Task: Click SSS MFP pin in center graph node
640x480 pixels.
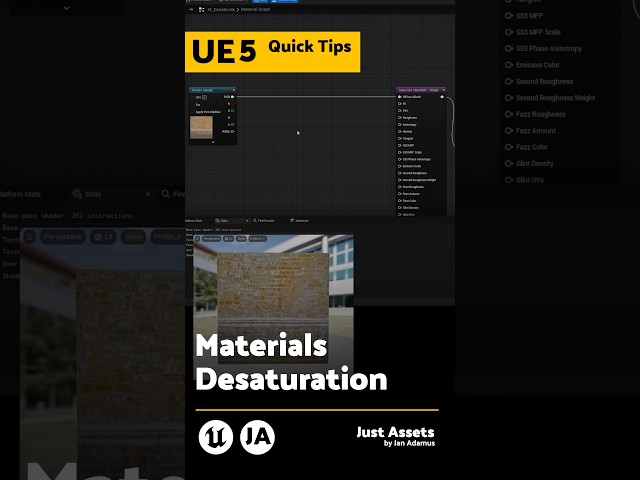Action: (x=400, y=145)
